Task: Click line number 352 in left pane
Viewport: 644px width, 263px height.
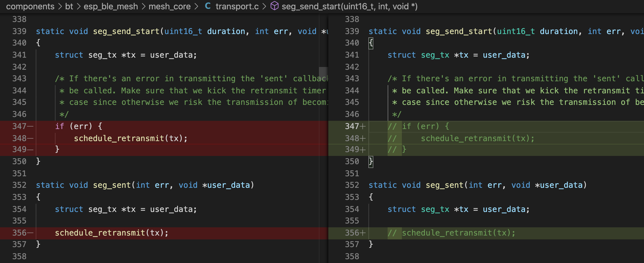Action: point(19,185)
